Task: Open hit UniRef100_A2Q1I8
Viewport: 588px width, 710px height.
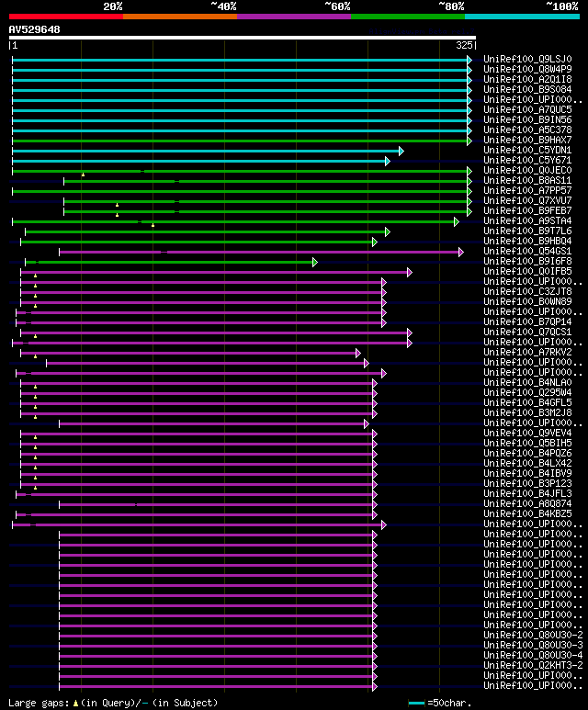Action: coord(527,79)
